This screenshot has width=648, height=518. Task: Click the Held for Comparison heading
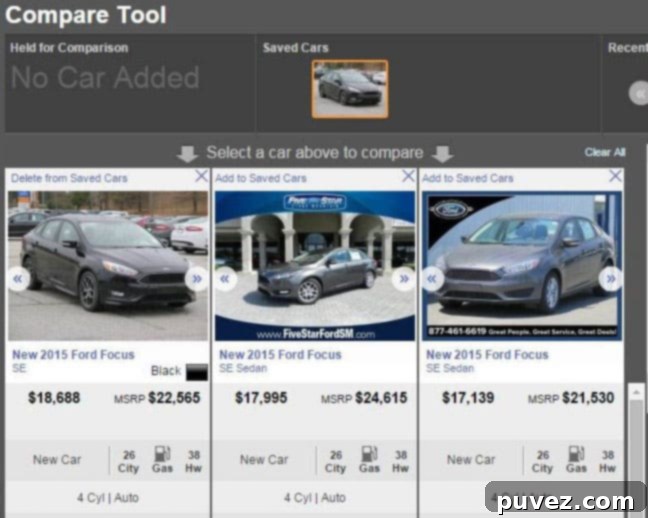(69, 48)
